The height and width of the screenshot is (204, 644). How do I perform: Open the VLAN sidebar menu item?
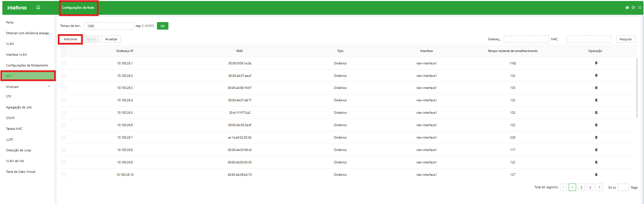(10, 44)
